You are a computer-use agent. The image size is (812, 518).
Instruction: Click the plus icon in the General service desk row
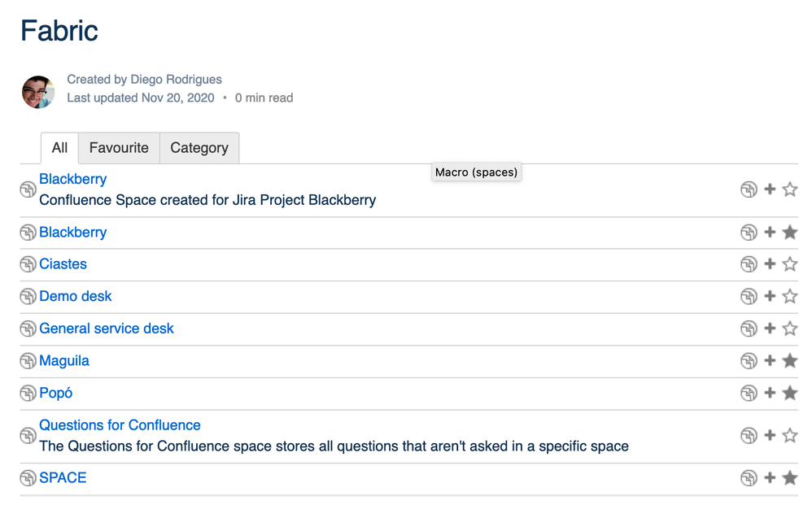coord(770,329)
